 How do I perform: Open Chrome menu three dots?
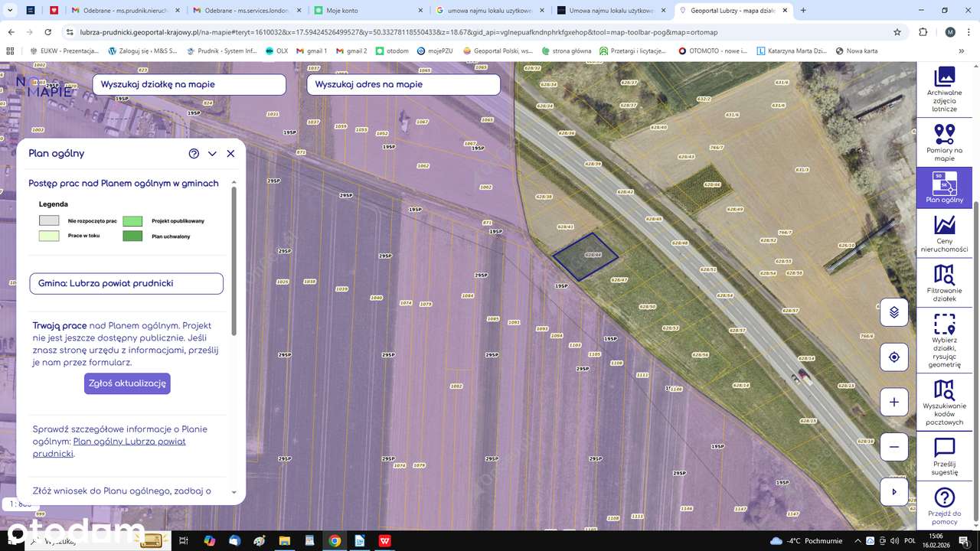[x=969, y=32]
